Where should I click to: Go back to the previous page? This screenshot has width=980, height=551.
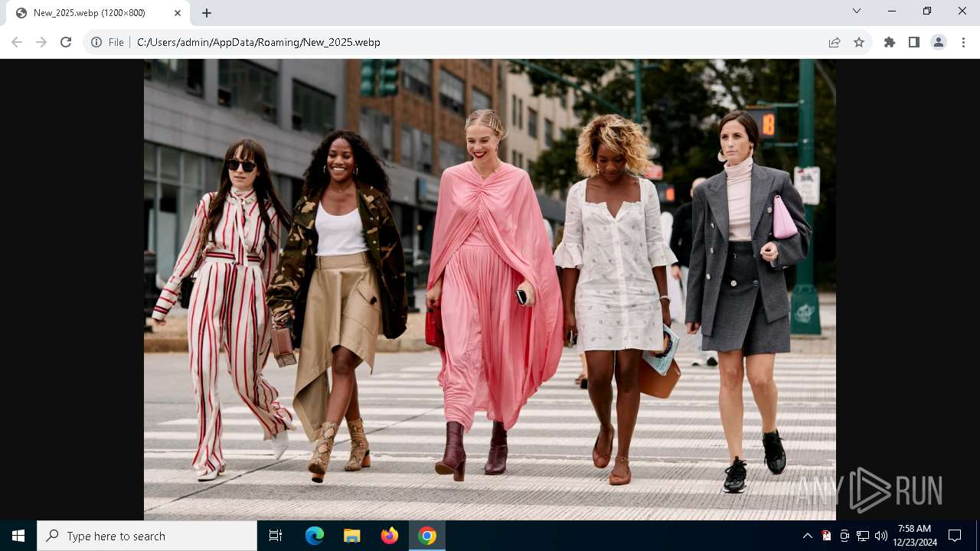click(17, 42)
